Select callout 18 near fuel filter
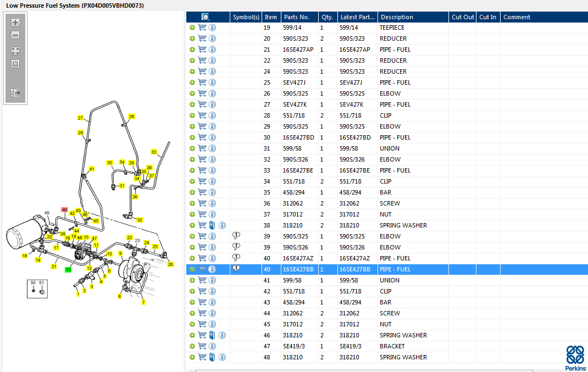Viewport: 588px width, 372px height. pos(24,256)
